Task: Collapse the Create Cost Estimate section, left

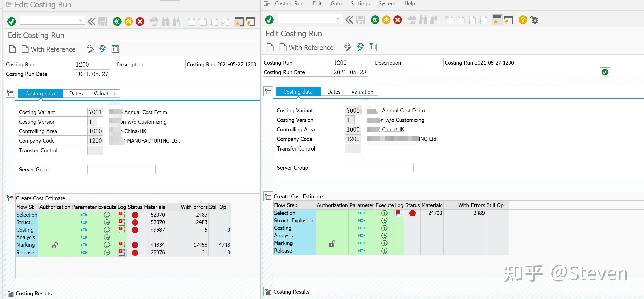Action: point(10,198)
